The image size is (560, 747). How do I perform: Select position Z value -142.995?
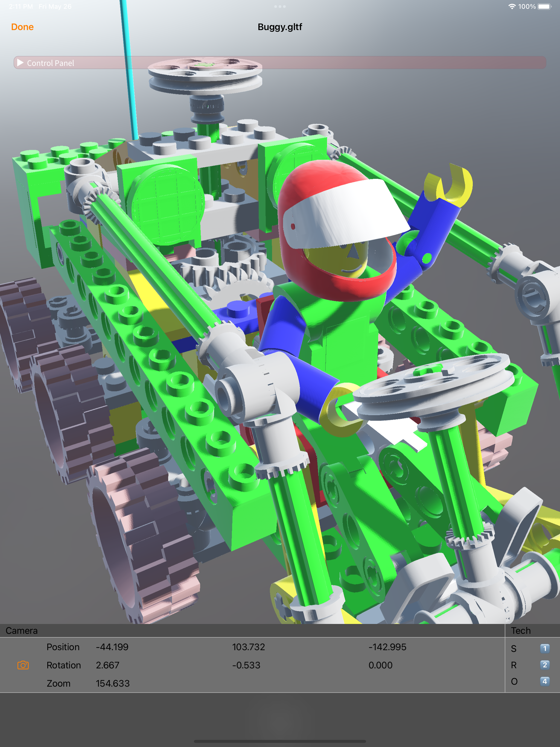point(387,647)
